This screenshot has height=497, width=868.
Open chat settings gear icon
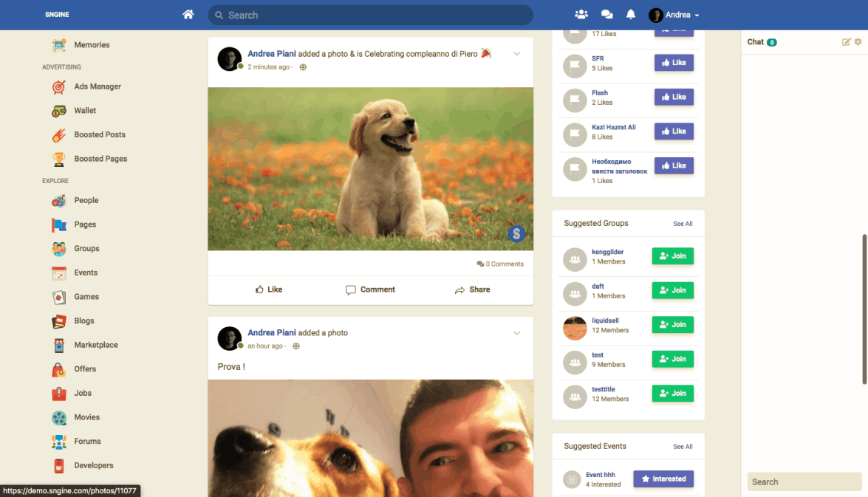point(858,42)
